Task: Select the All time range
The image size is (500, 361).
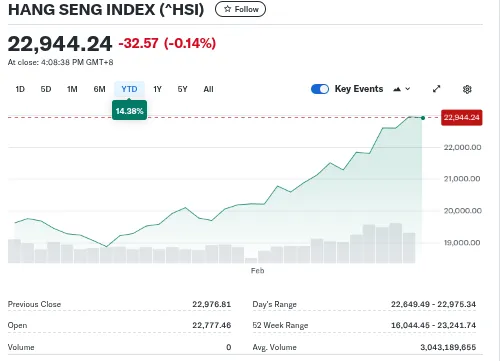Action: coord(208,89)
